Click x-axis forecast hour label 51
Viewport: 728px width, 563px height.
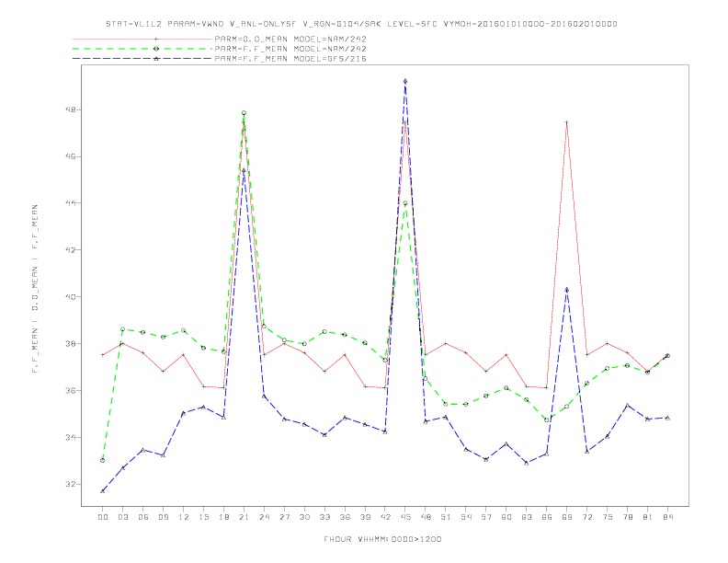click(x=446, y=517)
